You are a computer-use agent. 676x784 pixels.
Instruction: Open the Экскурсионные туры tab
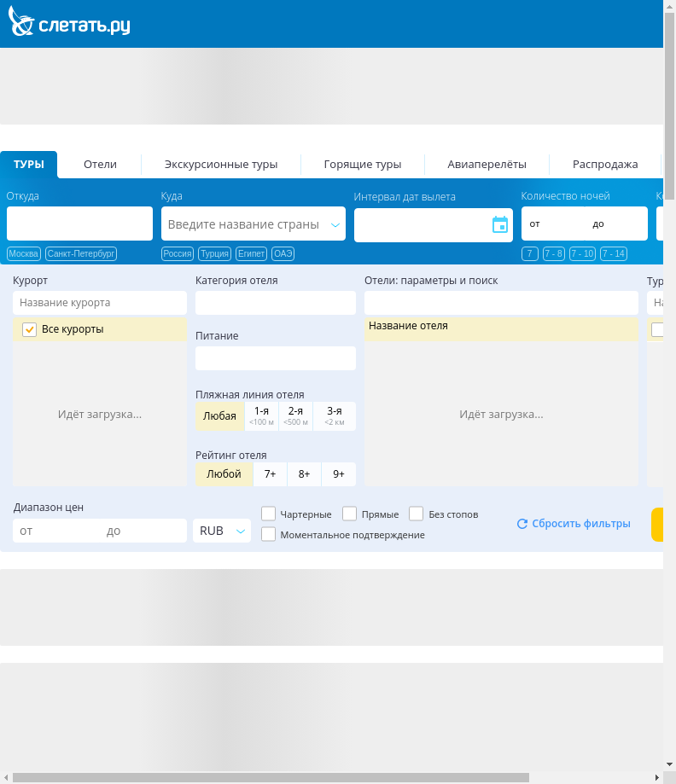point(221,165)
